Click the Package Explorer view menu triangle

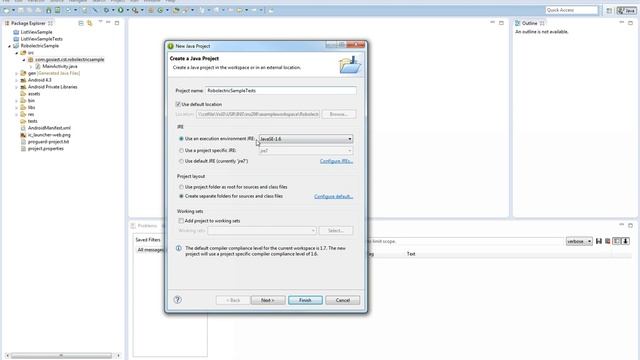click(100, 22)
